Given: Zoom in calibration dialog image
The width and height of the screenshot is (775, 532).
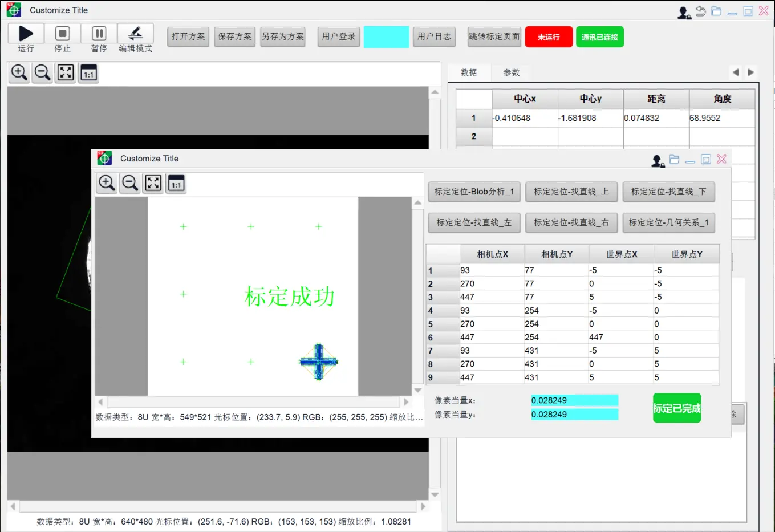Looking at the screenshot, I should tap(107, 183).
